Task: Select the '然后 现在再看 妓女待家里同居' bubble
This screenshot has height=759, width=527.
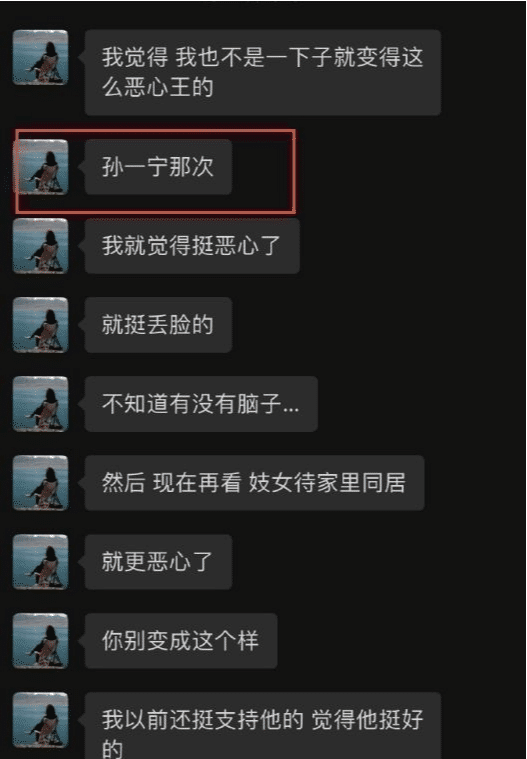Action: [255, 483]
